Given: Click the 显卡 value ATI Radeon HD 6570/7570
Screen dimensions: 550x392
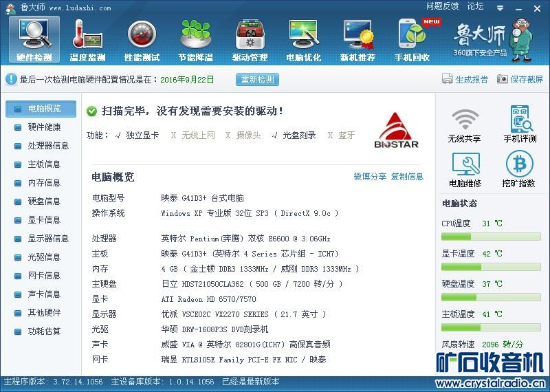Looking at the screenshot, I should click(x=209, y=299).
